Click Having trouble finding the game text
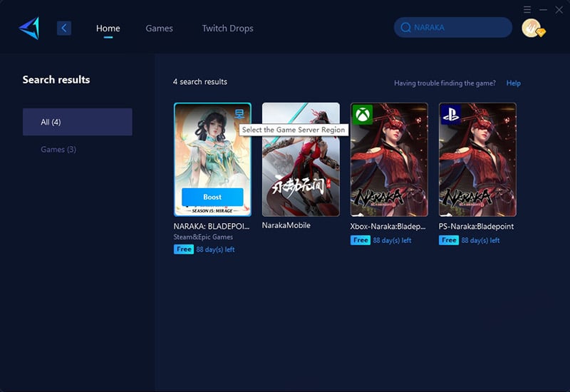 tap(445, 83)
